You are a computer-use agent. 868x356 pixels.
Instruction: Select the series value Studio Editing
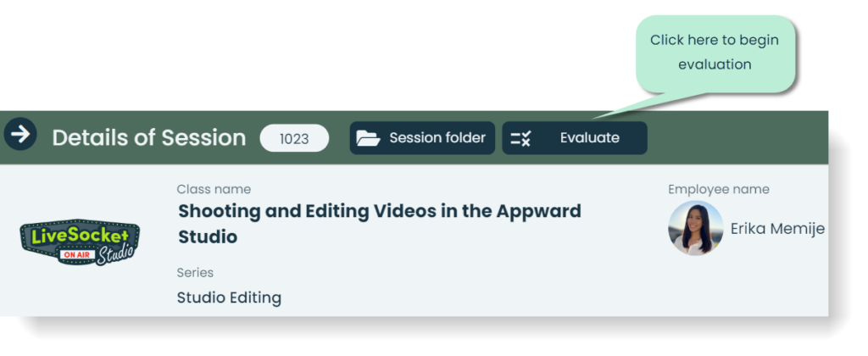pos(229,298)
